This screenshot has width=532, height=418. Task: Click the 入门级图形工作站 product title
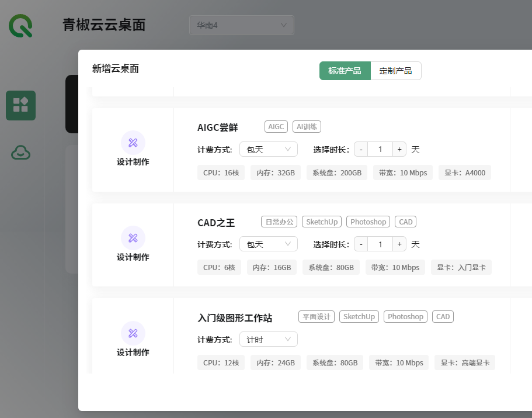(235, 318)
